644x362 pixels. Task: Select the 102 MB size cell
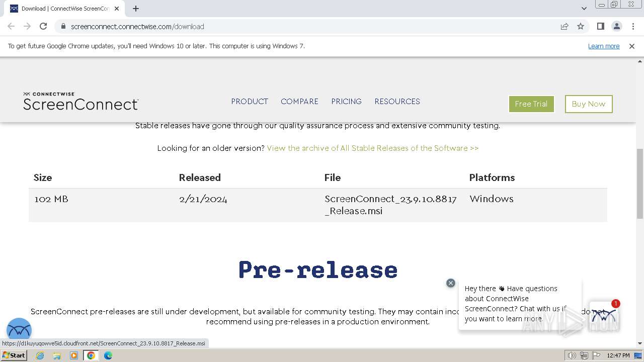point(51,199)
